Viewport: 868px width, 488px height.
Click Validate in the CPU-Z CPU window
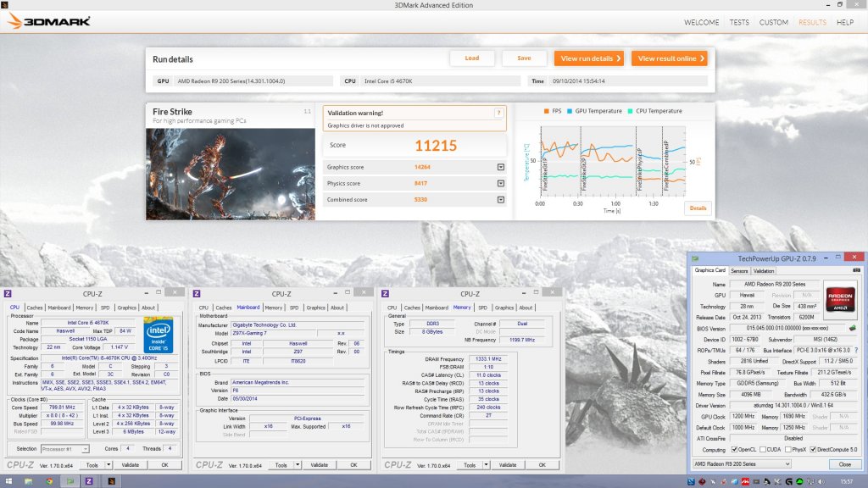point(131,465)
